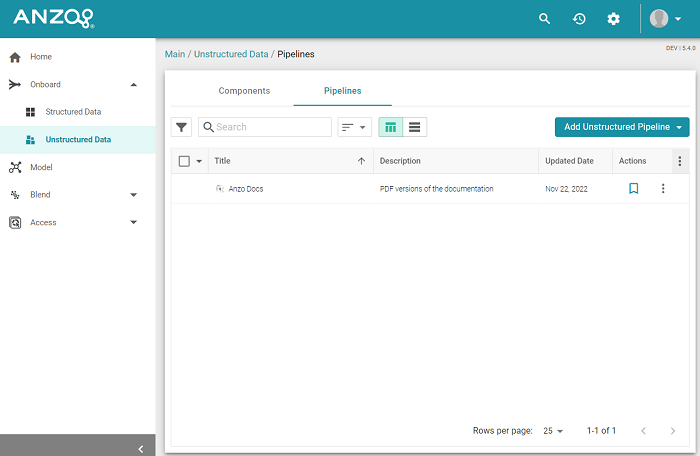Screen dimensions: 700x456
Task: Click the user avatar icon
Action: (x=658, y=19)
